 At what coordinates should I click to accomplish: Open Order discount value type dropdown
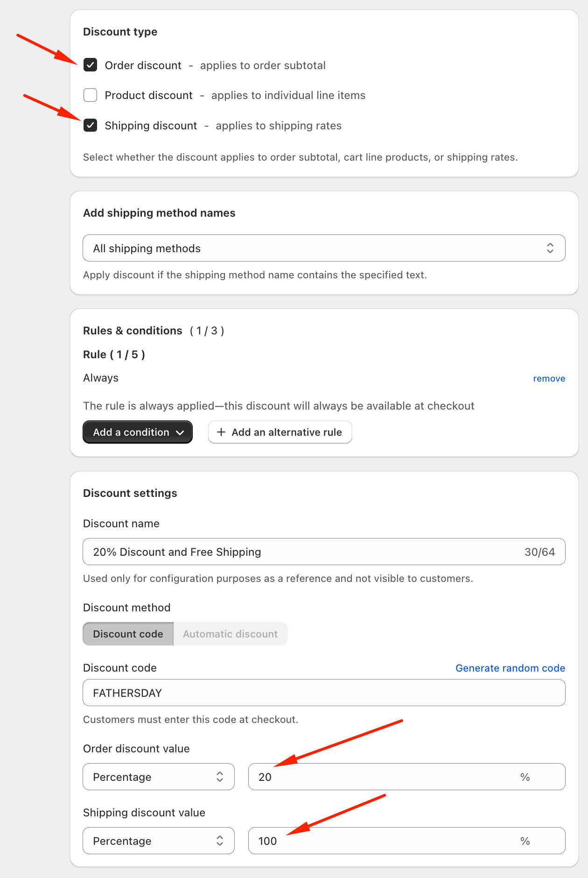158,777
